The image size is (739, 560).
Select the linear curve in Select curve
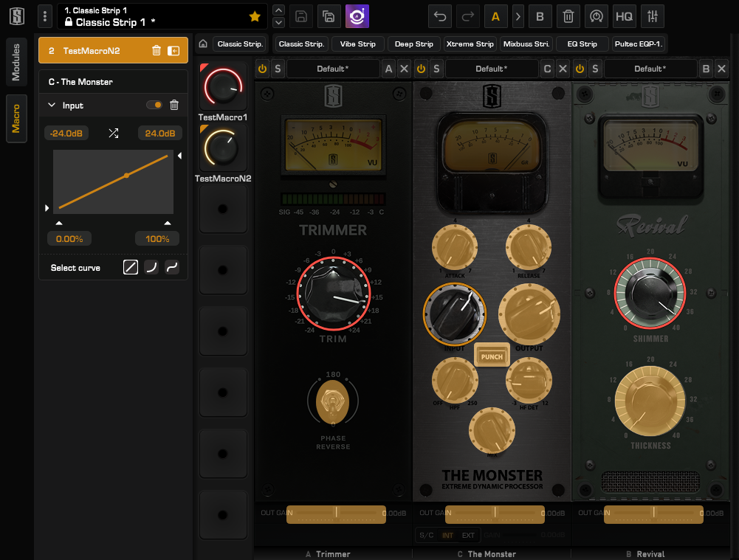point(130,267)
